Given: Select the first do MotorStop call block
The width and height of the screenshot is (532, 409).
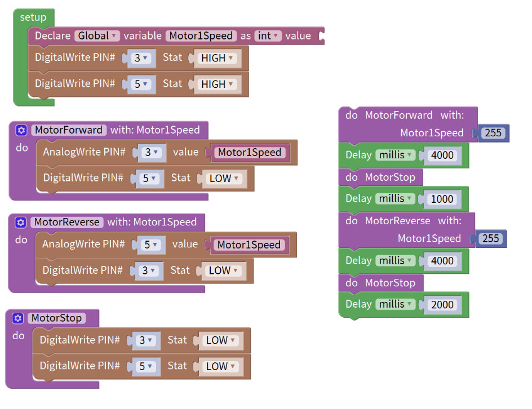Looking at the screenshot, I should pyautogui.click(x=380, y=177).
